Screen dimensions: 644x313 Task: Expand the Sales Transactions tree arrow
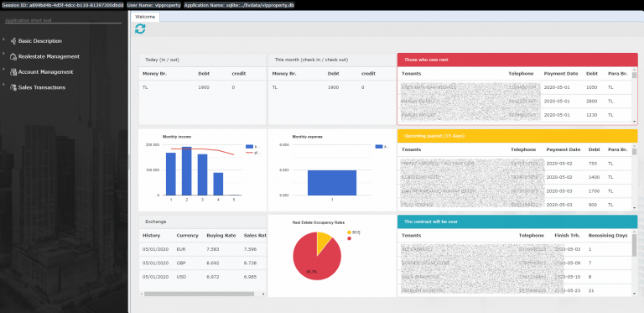click(3, 85)
